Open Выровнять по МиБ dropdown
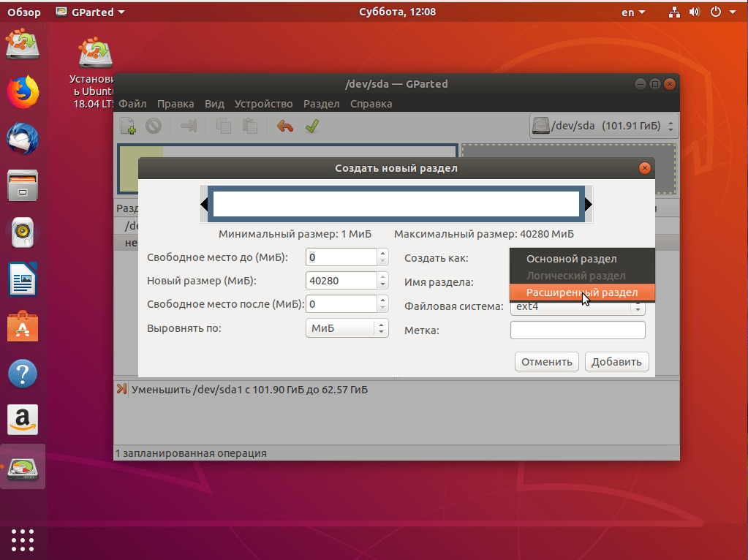748x560 pixels. 347,328
